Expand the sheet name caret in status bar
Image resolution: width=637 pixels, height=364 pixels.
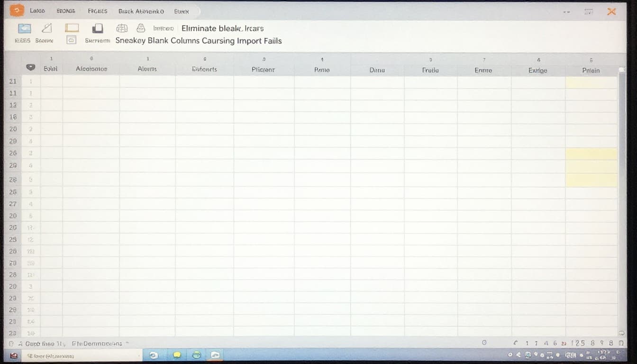click(x=127, y=343)
